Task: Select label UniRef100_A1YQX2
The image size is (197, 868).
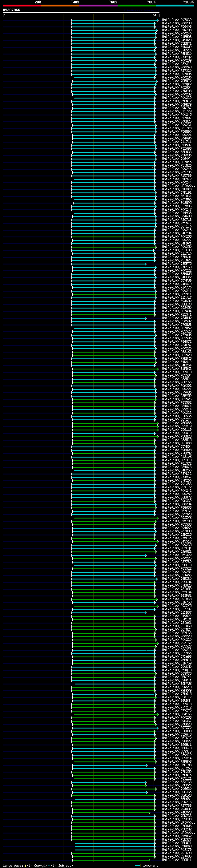Action: [x=176, y=84]
